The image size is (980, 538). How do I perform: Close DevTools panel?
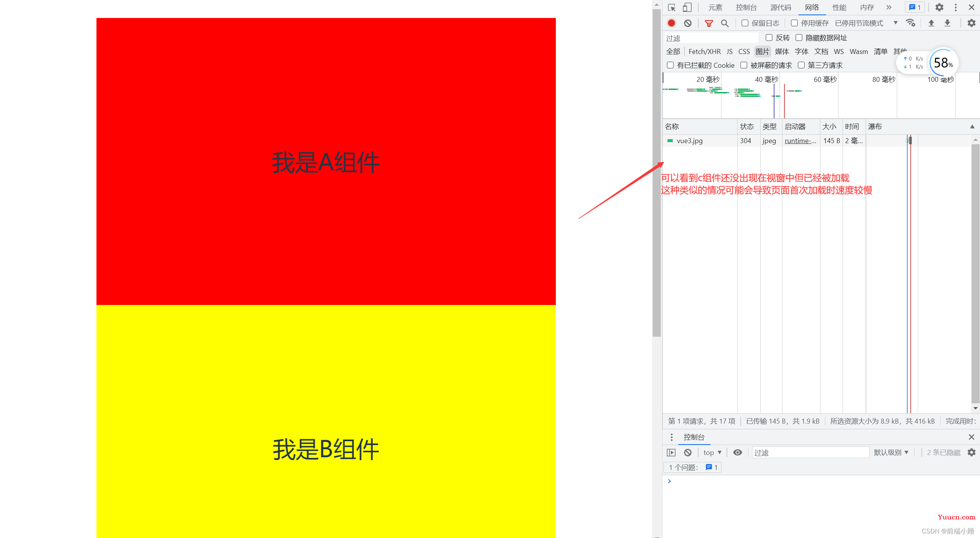click(972, 7)
